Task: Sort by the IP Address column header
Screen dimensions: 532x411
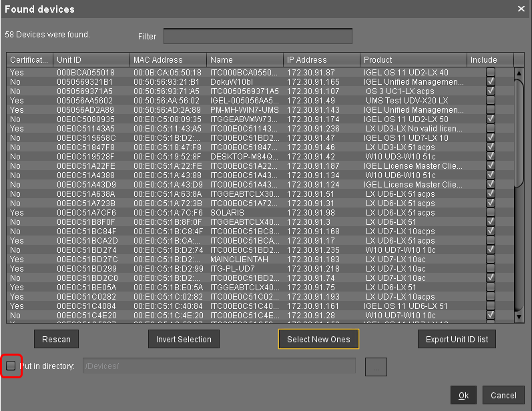Action: coord(322,59)
